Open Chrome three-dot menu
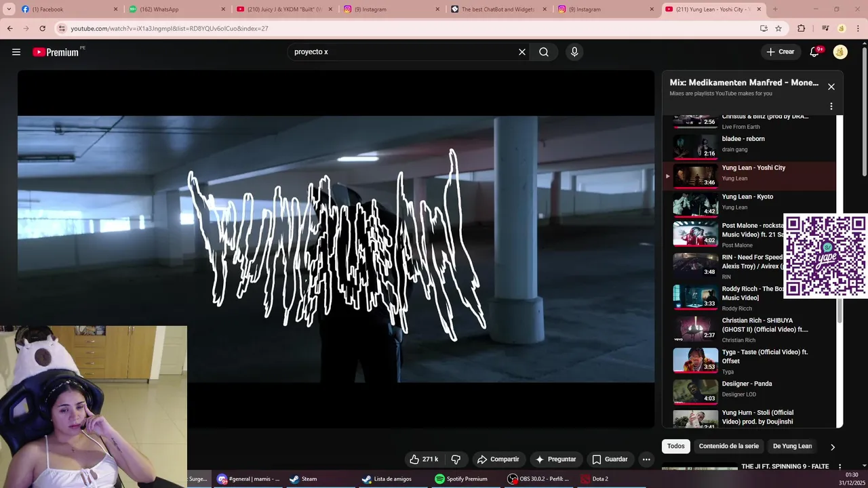Image resolution: width=868 pixels, height=488 pixels. click(858, 28)
